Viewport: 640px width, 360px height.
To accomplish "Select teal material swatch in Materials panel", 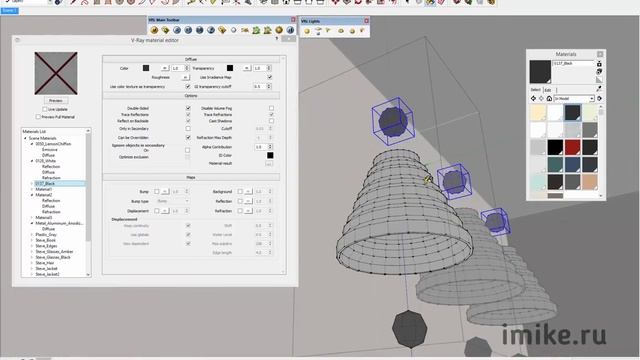I will (x=555, y=165).
